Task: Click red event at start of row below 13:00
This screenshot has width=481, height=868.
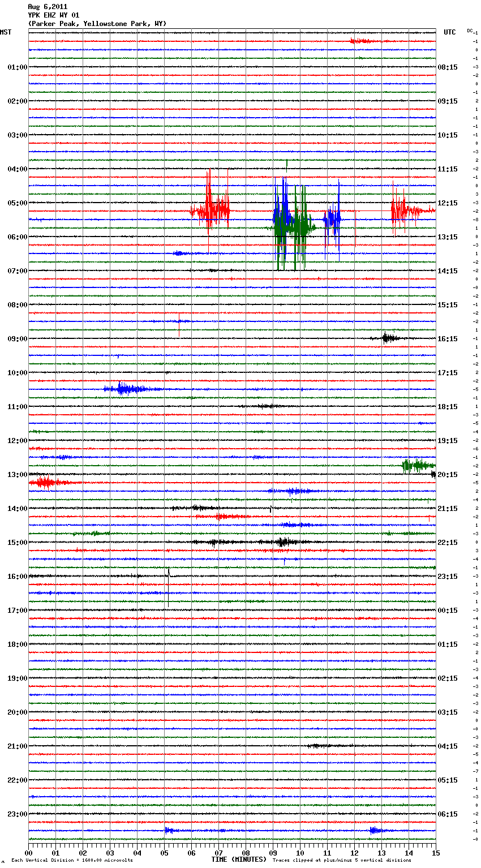Action: [49, 483]
